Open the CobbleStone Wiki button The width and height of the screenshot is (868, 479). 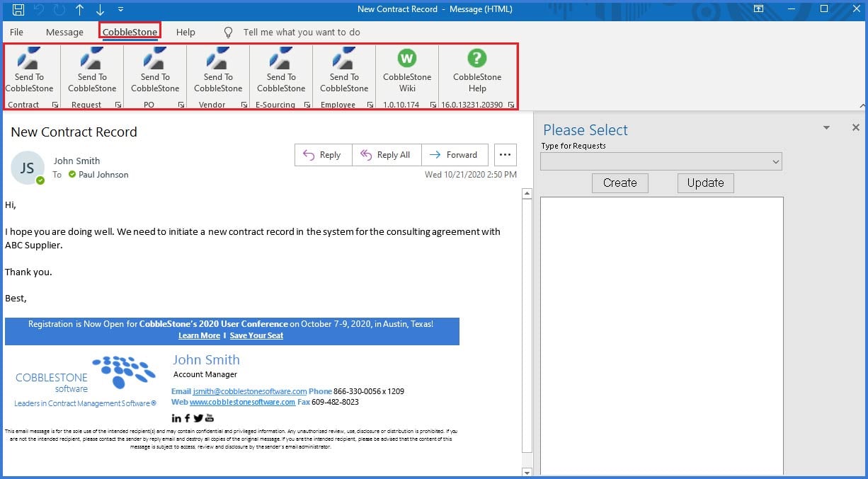point(407,71)
